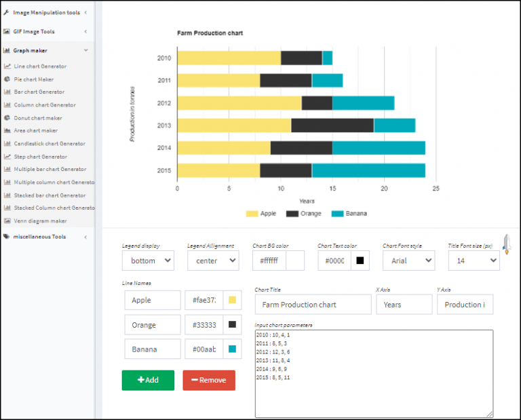The image size is (521, 420).
Task: Open Stacked Column chart Generator menu item
Action: click(54, 208)
